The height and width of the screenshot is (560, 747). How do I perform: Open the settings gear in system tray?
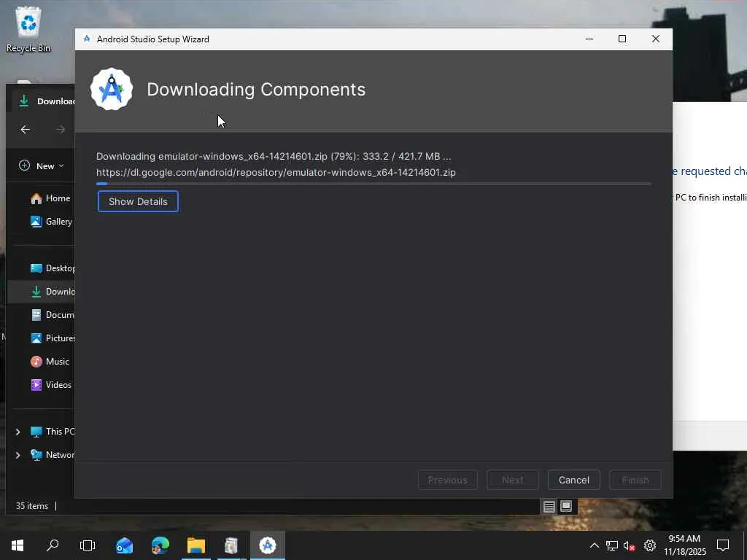pos(650,545)
